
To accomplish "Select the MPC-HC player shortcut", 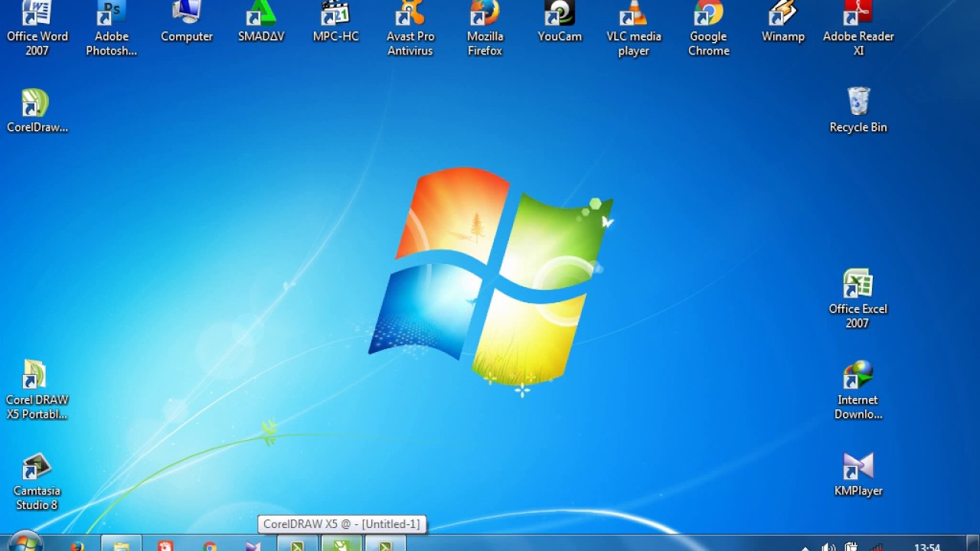I will pyautogui.click(x=335, y=23).
